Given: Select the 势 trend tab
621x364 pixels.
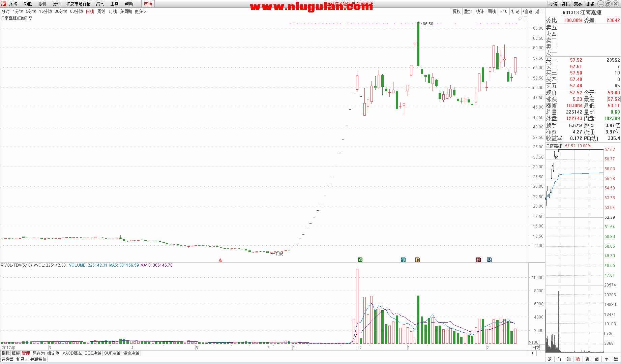Looking at the screenshot, I should click(578, 359).
